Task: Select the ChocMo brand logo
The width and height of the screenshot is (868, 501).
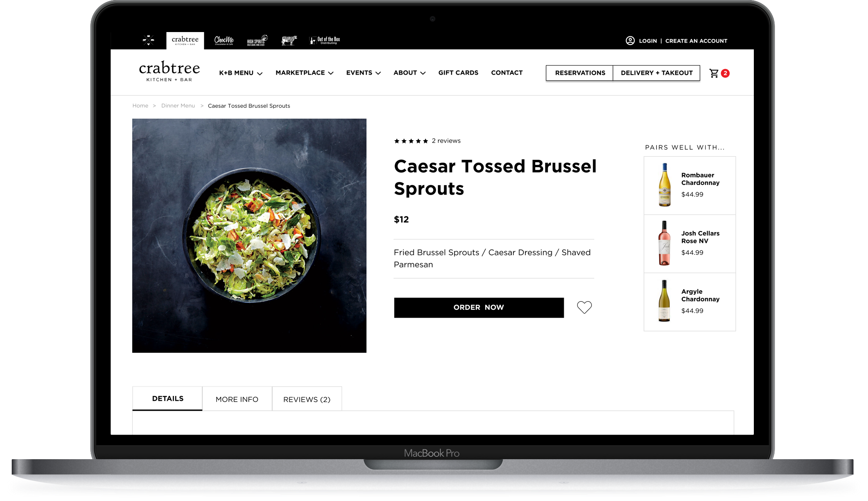Action: click(224, 40)
